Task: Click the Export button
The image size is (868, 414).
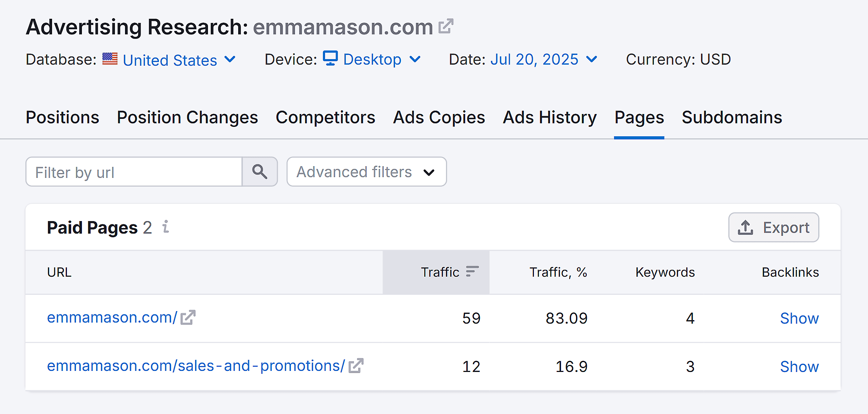Action: (774, 227)
